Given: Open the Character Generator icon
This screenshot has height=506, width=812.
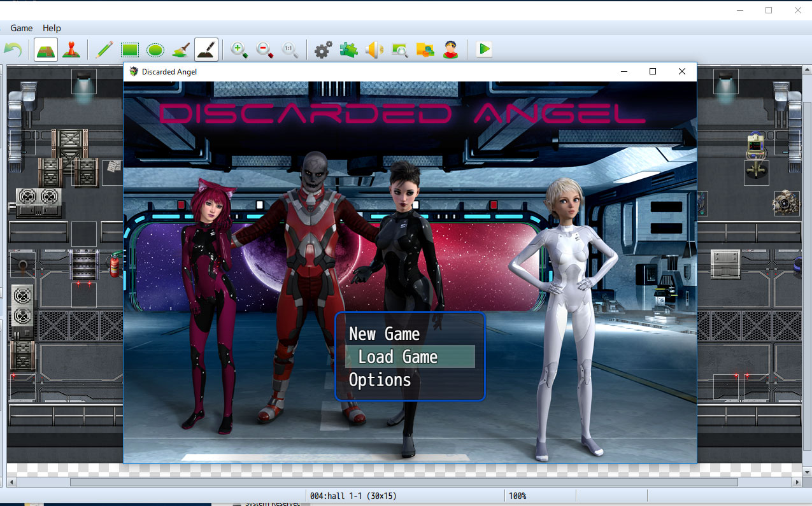Looking at the screenshot, I should [x=451, y=50].
